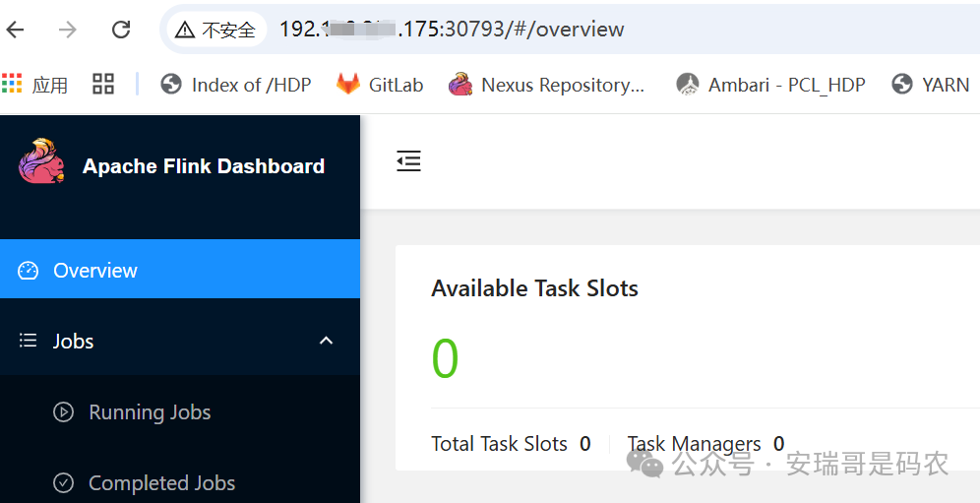Open the apps grid bookmark icon
Image resolution: width=980 pixels, height=503 pixels.
(x=12, y=84)
